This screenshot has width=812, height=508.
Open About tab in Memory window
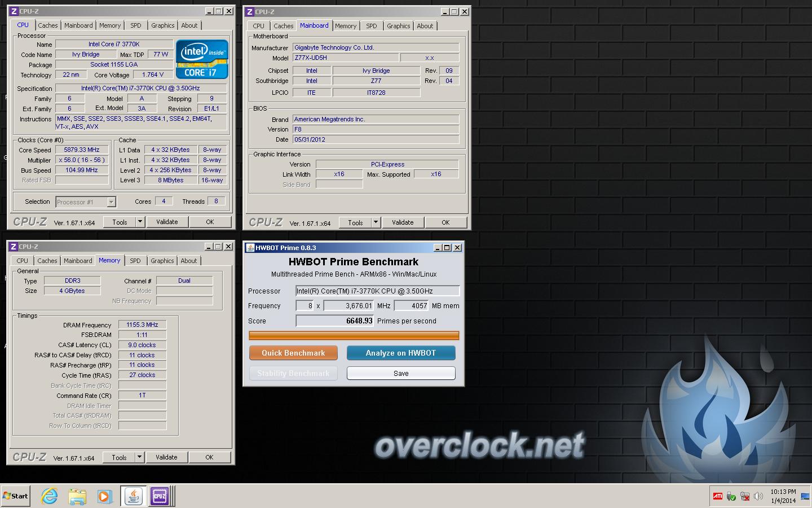[189, 261]
